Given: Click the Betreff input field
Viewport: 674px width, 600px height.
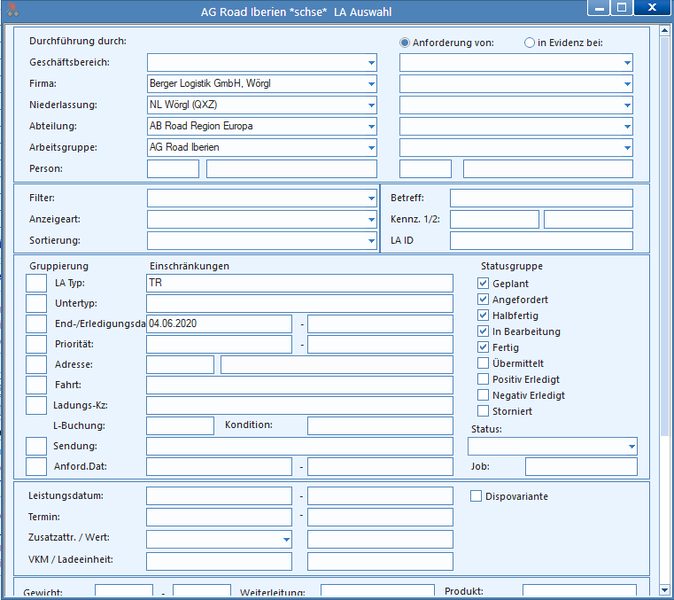Looking at the screenshot, I should tap(541, 198).
